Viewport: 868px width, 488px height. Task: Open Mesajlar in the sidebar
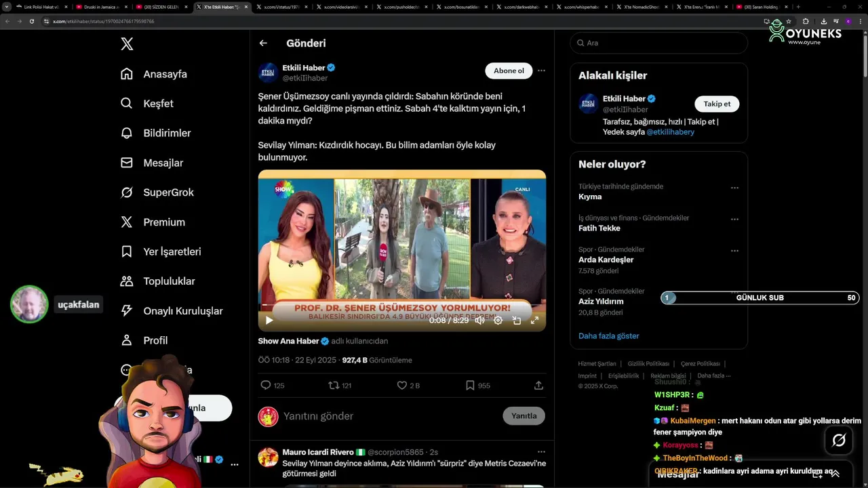[152, 163]
